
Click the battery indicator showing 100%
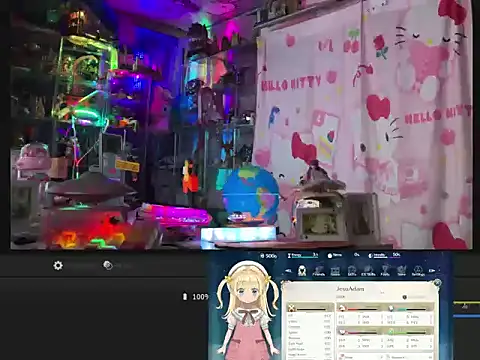[195, 297]
